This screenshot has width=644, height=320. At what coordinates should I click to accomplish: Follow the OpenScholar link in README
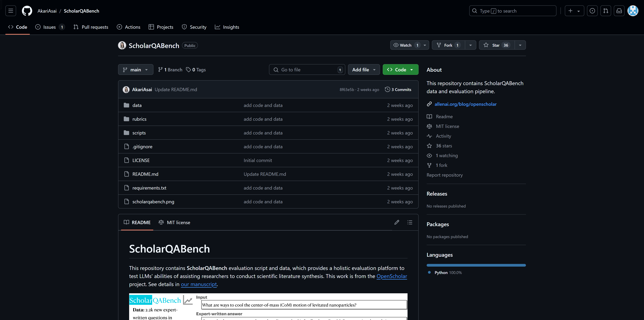(391, 276)
